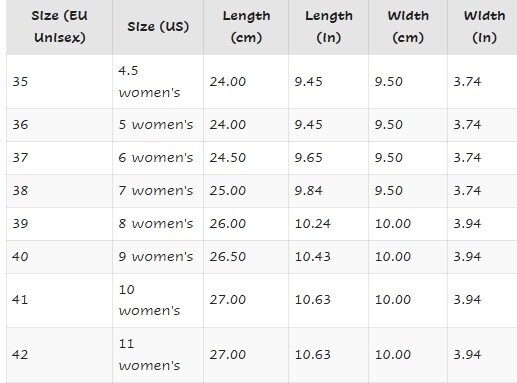Select EU size 41 cell
This screenshot has height=383, width=517.
pos(59,300)
